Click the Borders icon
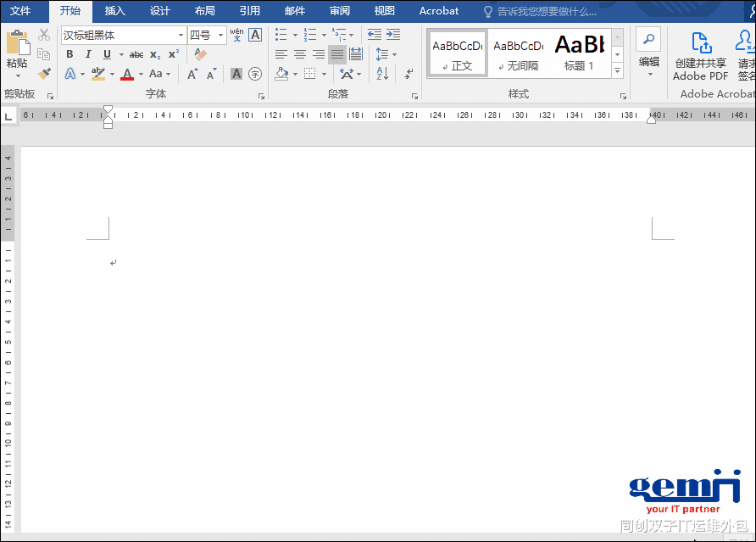 [x=310, y=74]
